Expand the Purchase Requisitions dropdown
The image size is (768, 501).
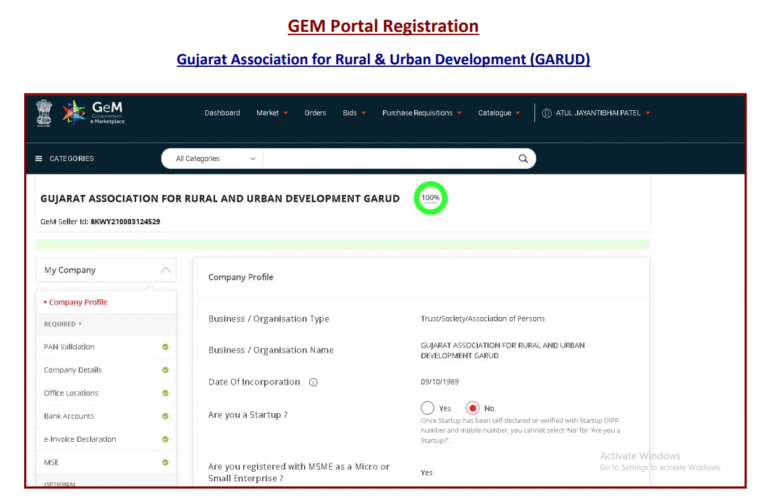(422, 113)
